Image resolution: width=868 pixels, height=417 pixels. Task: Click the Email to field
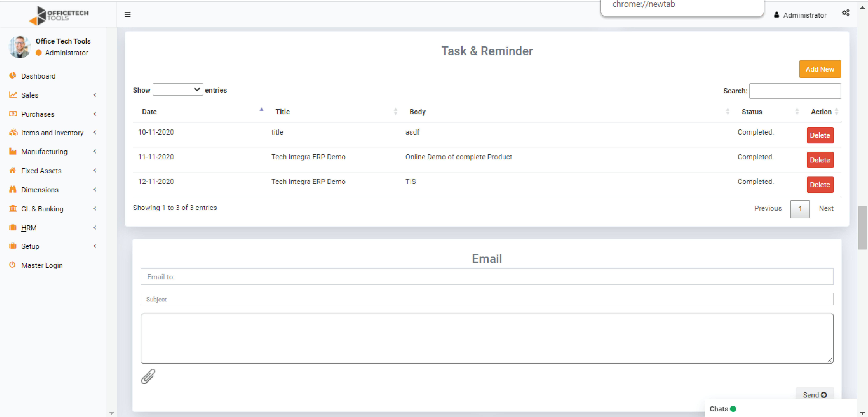[x=487, y=276]
